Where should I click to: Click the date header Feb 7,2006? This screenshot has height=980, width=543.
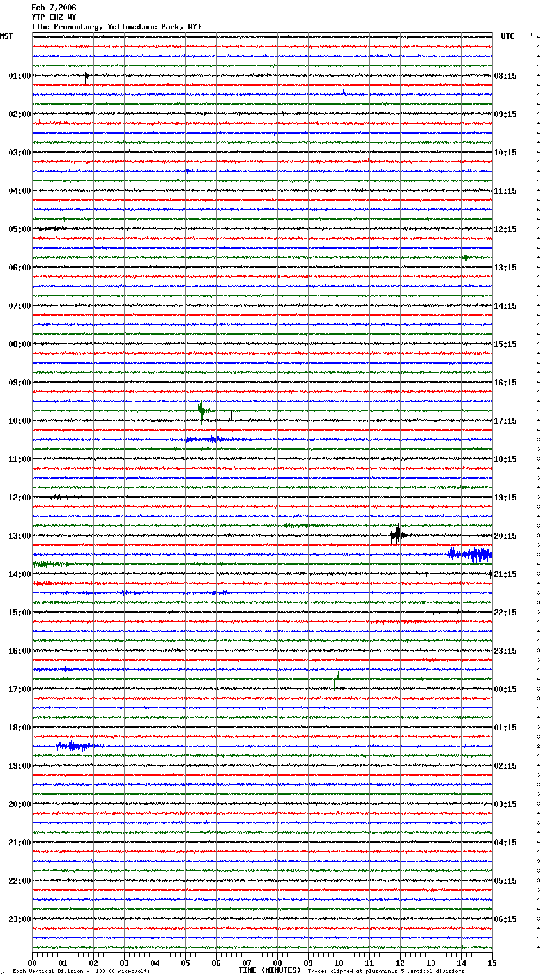click(54, 8)
